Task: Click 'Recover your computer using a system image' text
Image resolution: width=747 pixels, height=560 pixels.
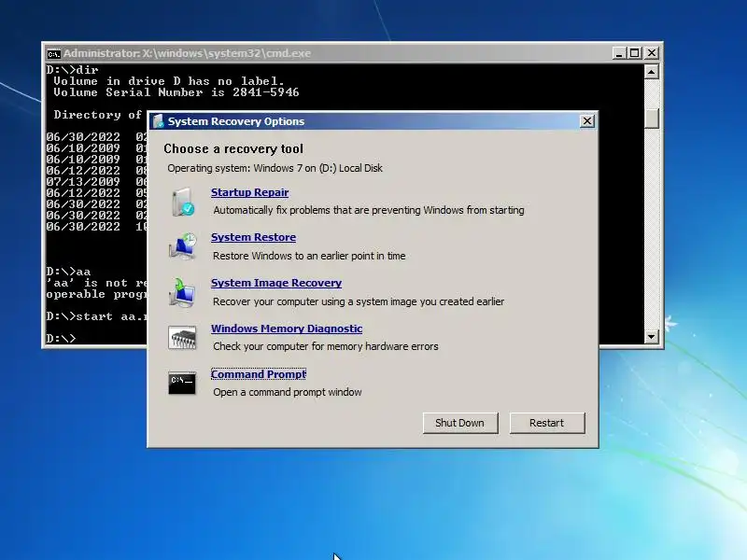Action: point(359,301)
